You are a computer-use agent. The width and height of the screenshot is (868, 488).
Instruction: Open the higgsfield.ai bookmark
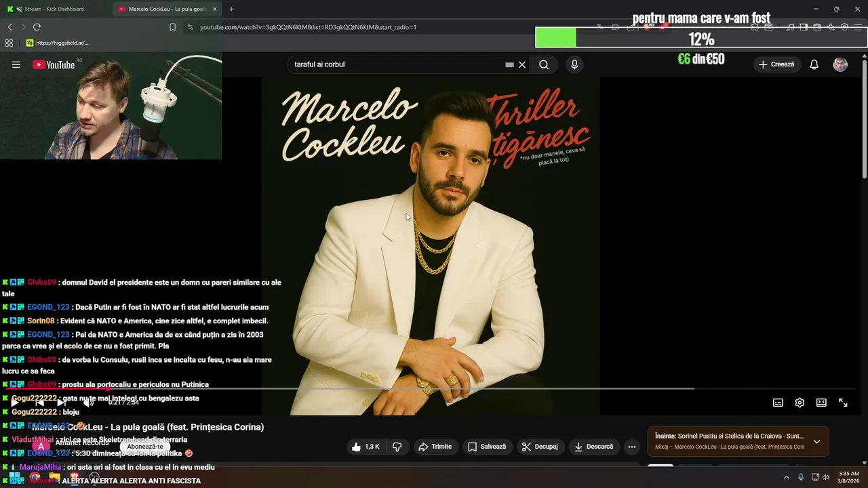point(57,43)
